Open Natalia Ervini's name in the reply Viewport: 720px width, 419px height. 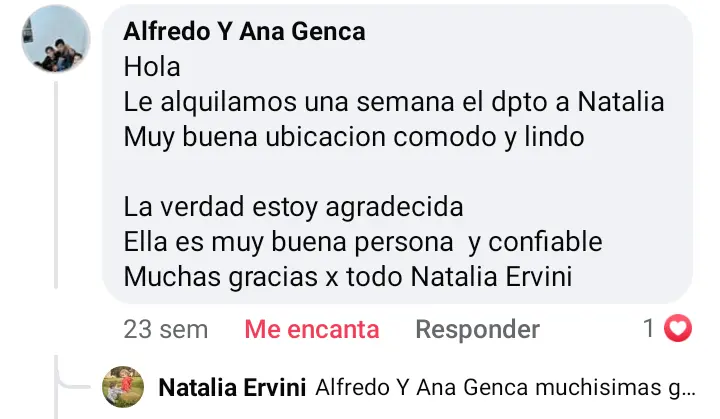[232, 387]
